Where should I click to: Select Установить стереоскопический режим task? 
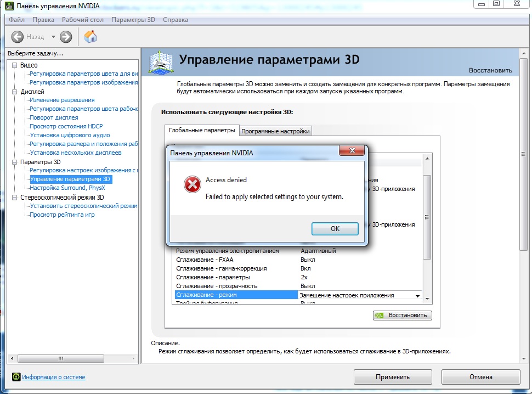click(x=83, y=206)
